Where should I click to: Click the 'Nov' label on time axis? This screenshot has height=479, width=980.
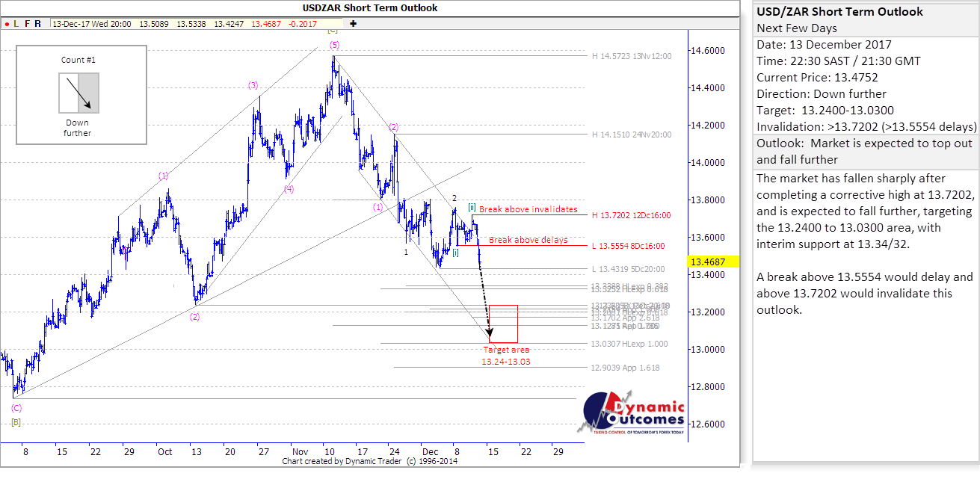(300, 452)
